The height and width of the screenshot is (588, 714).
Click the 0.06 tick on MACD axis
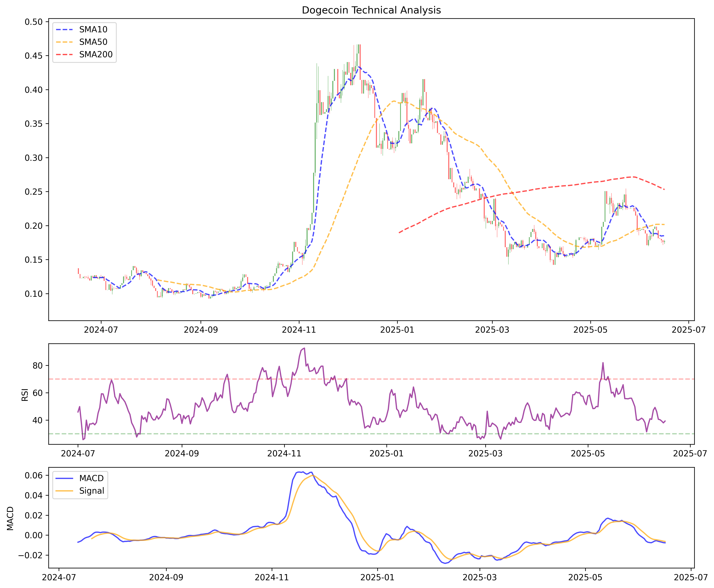pyautogui.click(x=33, y=476)
